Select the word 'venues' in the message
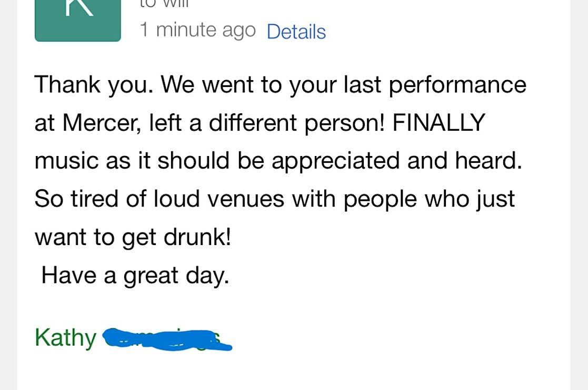Image resolution: width=588 pixels, height=390 pixels. tap(246, 199)
